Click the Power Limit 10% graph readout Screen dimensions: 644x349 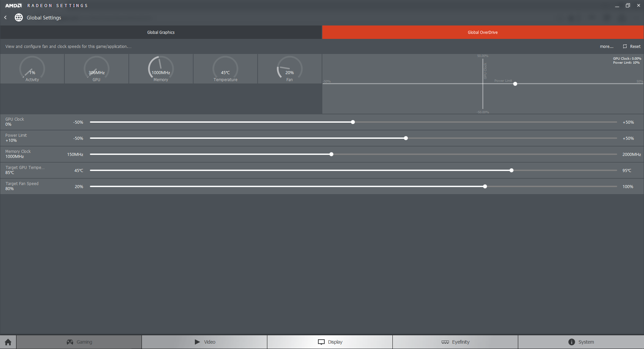(627, 63)
